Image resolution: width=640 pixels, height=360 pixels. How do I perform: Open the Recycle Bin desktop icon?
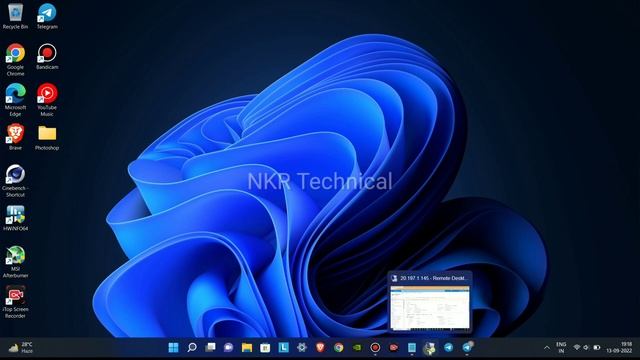(16, 16)
